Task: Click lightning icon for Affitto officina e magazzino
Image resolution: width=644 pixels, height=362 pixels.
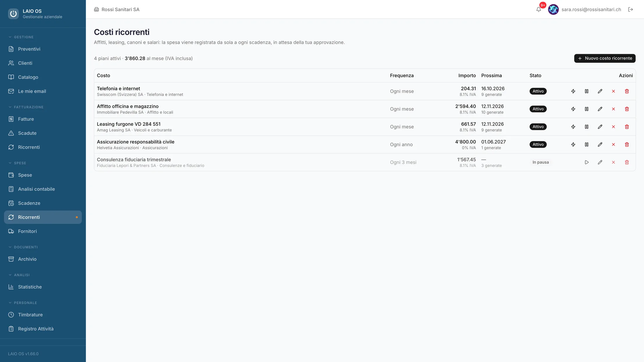Action: click(x=573, y=109)
